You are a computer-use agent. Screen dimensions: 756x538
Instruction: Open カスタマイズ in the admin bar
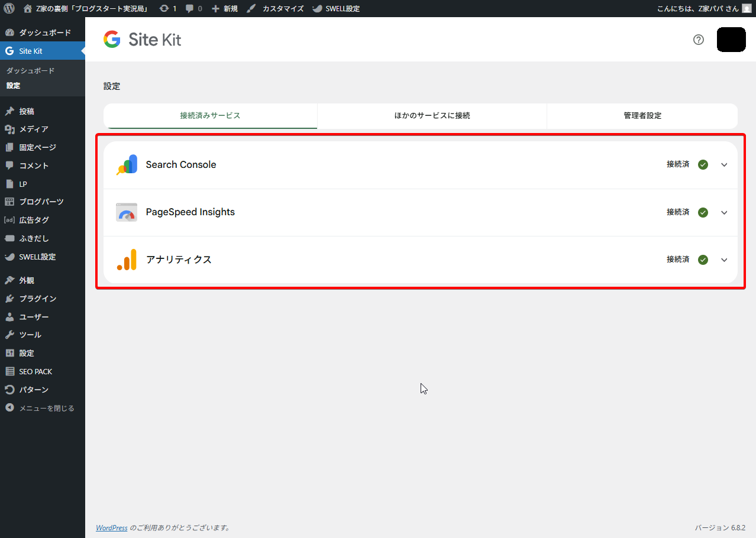tap(283, 9)
